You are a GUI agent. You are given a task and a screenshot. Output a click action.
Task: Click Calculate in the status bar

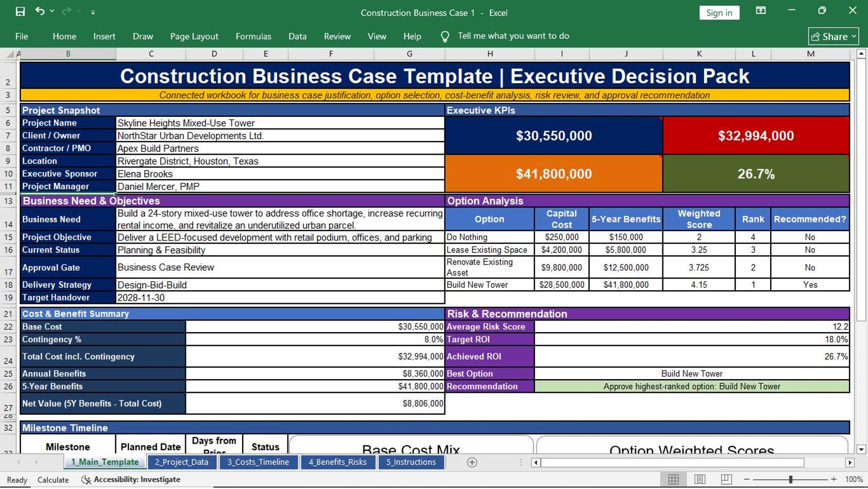point(53,480)
